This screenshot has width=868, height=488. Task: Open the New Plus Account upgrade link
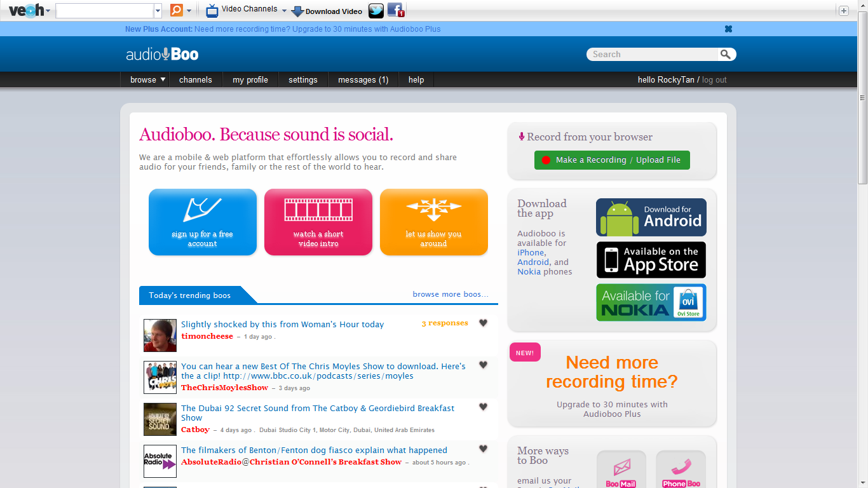(x=283, y=29)
